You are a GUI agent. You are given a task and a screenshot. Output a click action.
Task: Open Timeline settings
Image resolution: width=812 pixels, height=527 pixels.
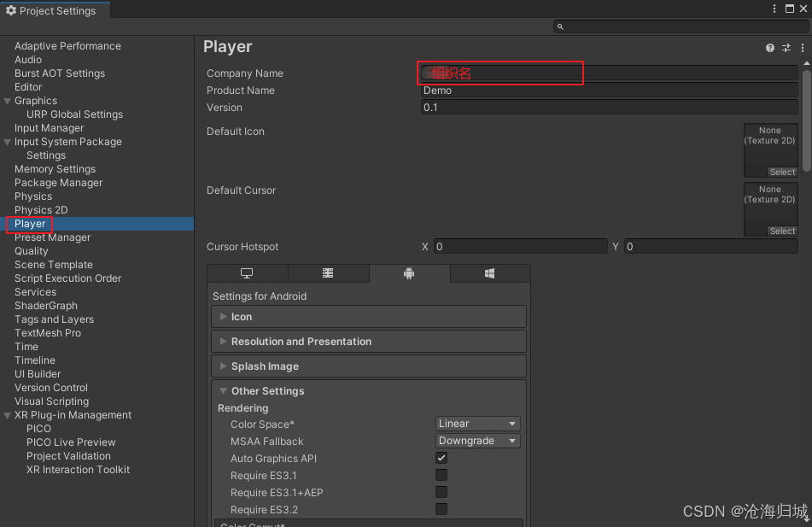pos(35,360)
